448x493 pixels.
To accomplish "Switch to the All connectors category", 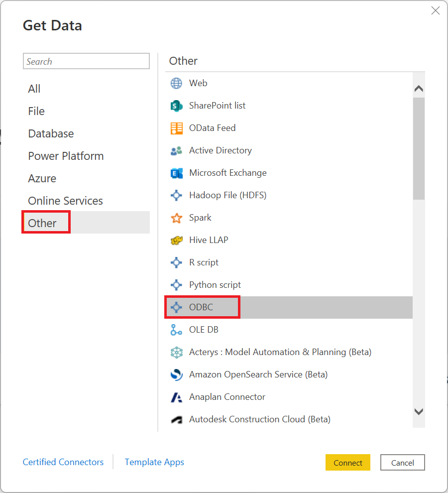I will (34, 89).
